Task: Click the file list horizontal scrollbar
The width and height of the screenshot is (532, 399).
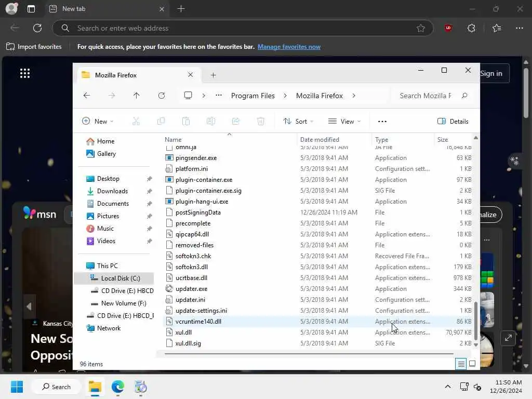Action: click(309, 354)
